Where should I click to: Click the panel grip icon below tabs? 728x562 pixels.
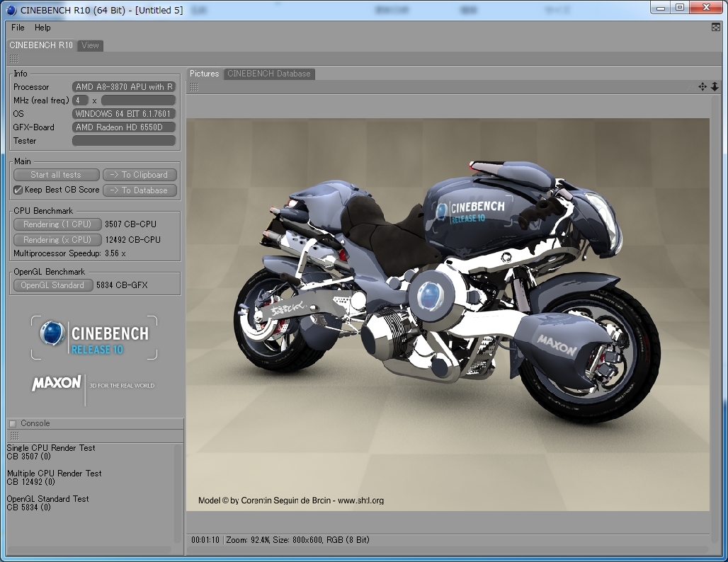point(14,59)
